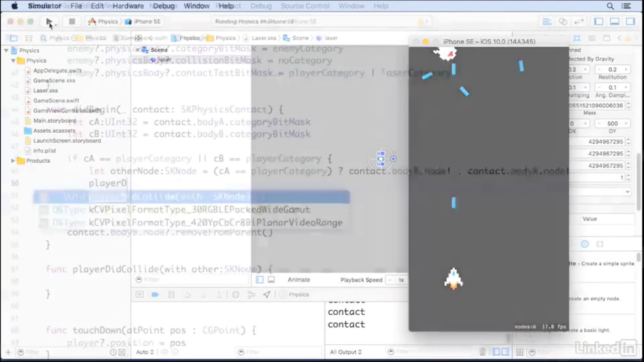
Task: Open Spotlight search in the menu bar
Action: [x=610, y=6]
